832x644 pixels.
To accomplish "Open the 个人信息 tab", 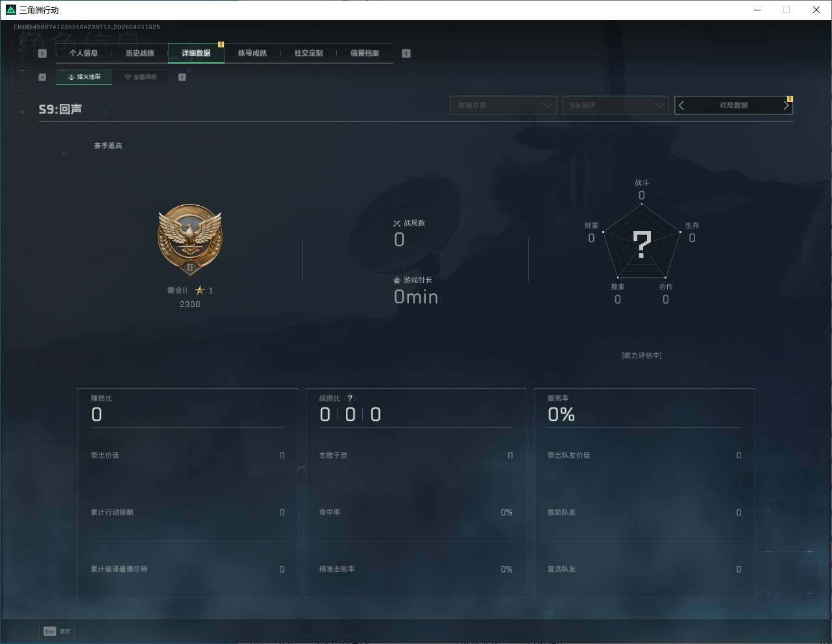I will point(84,53).
